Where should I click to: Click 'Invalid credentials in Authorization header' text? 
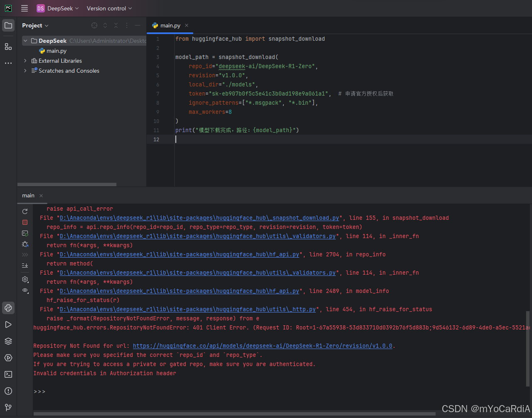click(105, 373)
